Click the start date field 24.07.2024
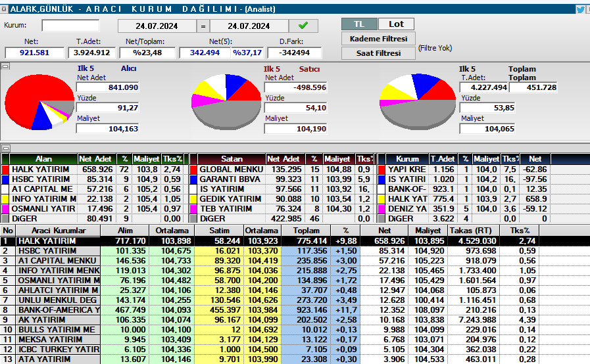Viewport: 590px width, 364px height. [x=157, y=26]
